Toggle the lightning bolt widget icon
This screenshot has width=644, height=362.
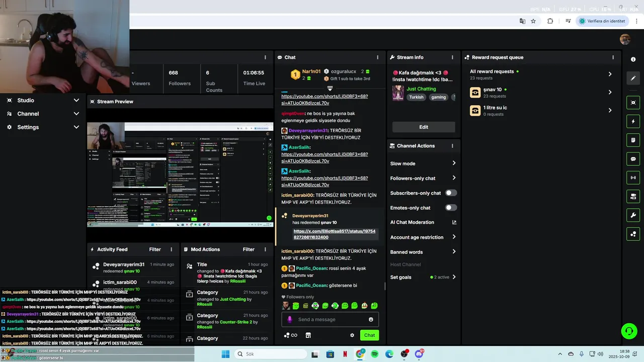(x=633, y=121)
